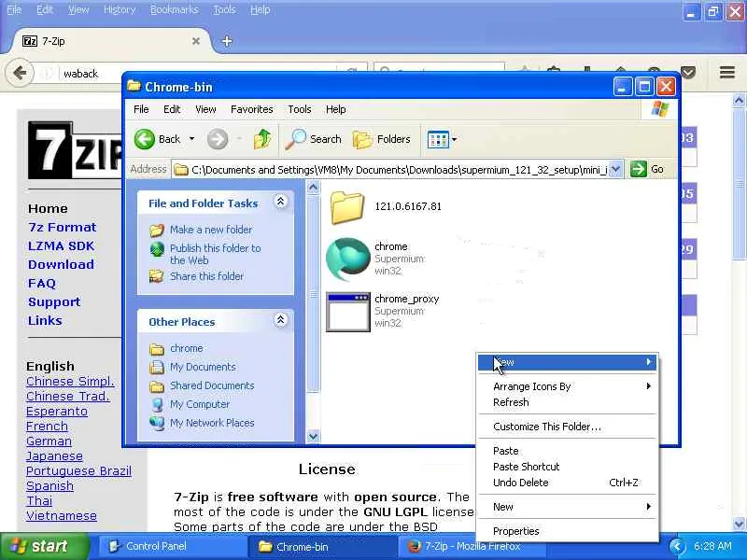Screen dimensions: 747x560
Task: Click the system tray expand arrow
Action: [677, 546]
